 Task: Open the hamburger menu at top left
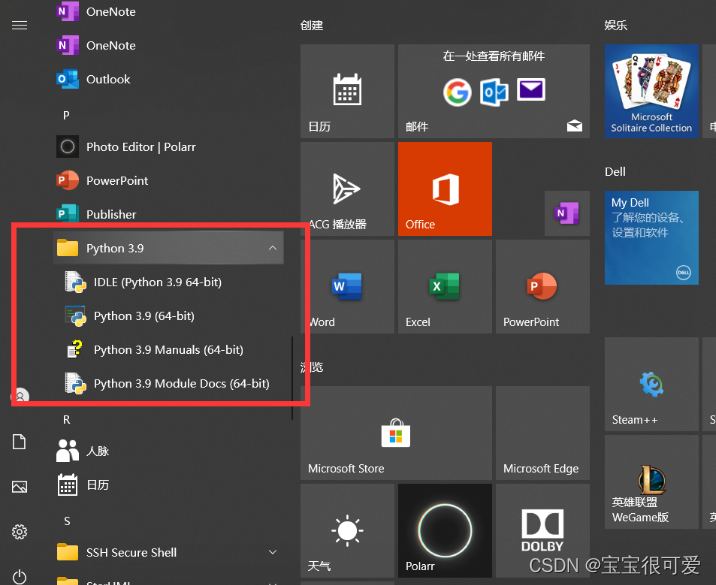tap(19, 25)
